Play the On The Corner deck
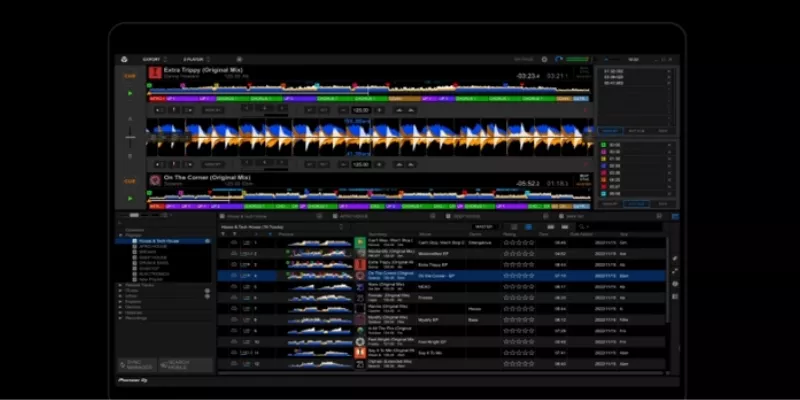The height and width of the screenshot is (400, 800). coord(131,198)
